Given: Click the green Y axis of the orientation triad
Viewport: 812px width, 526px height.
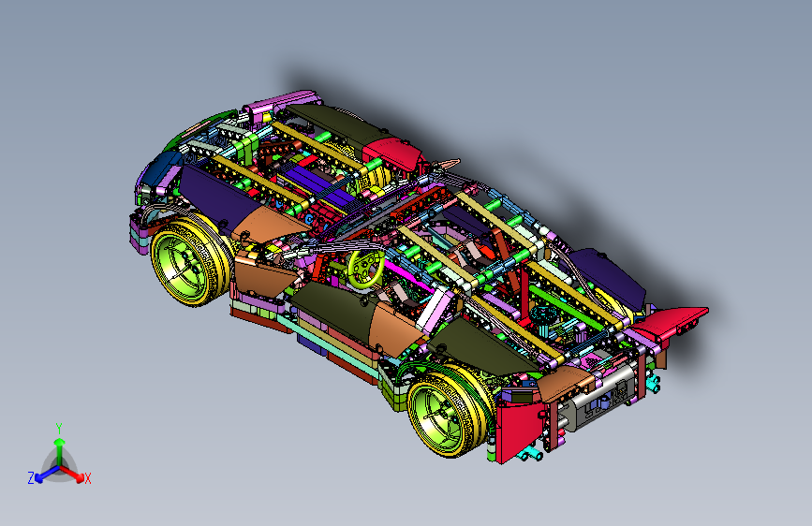Looking at the screenshot, I should tap(59, 450).
